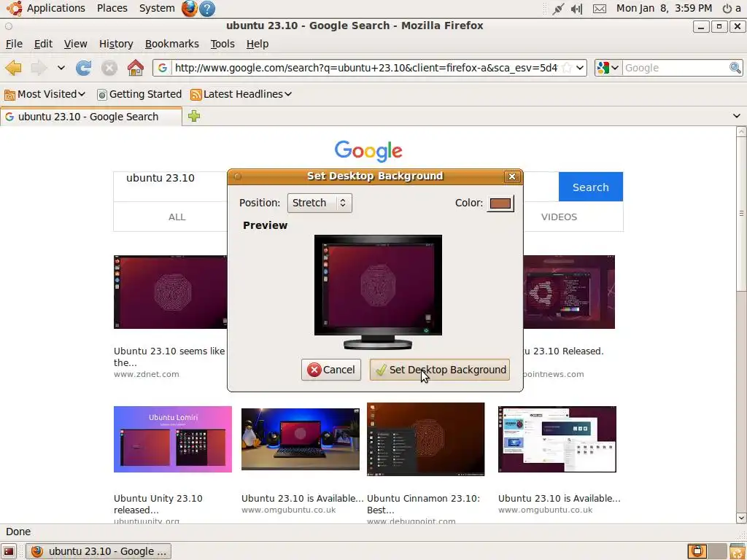Click the Set Desktop Background button
The height and width of the screenshot is (560, 747).
click(x=440, y=370)
